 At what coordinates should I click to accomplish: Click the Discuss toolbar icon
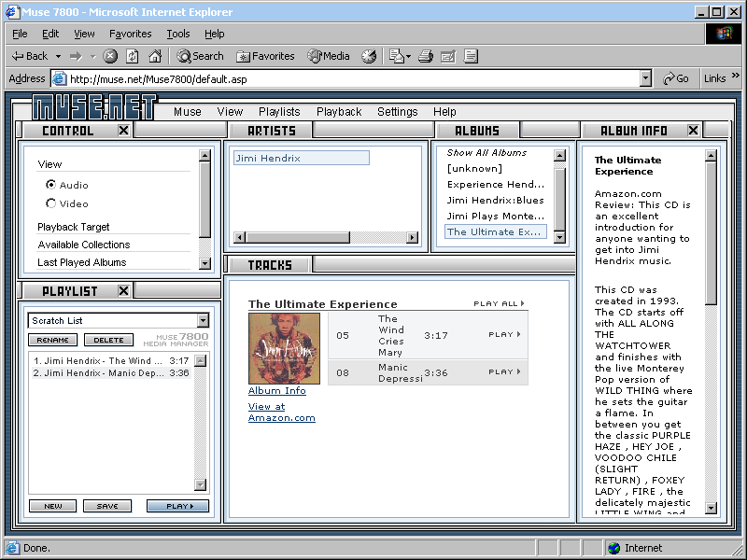point(471,56)
